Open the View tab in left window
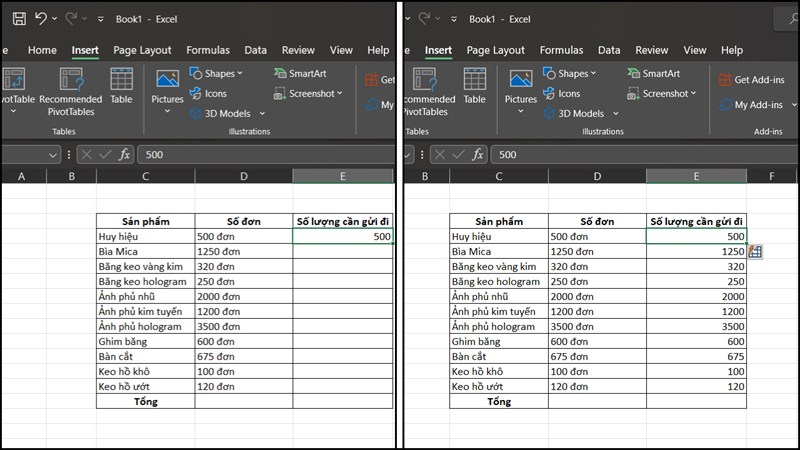The height and width of the screenshot is (450, 800). click(x=341, y=50)
